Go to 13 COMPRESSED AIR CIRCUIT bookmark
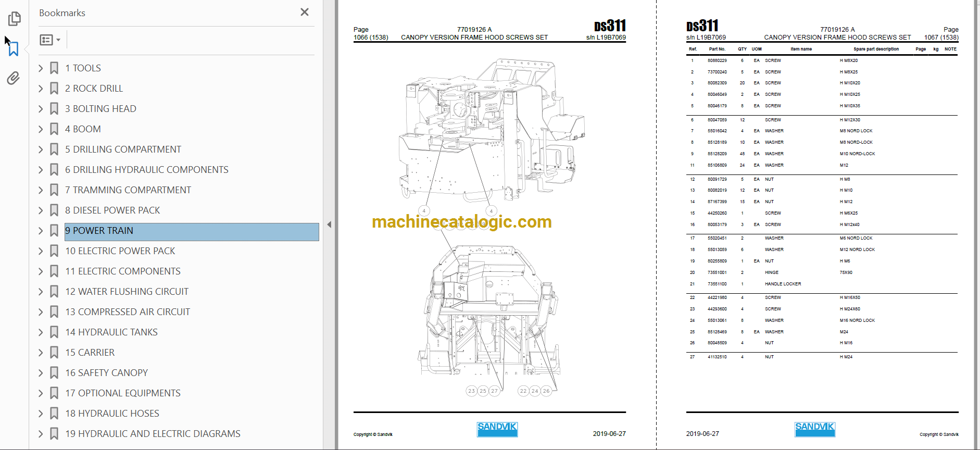This screenshot has width=980, height=450. (128, 312)
